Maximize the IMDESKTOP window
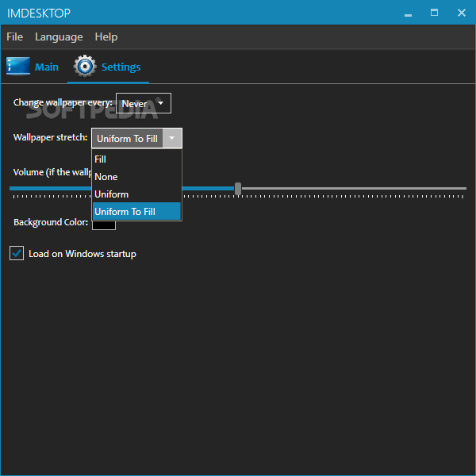The width and height of the screenshot is (476, 476). tap(435, 13)
